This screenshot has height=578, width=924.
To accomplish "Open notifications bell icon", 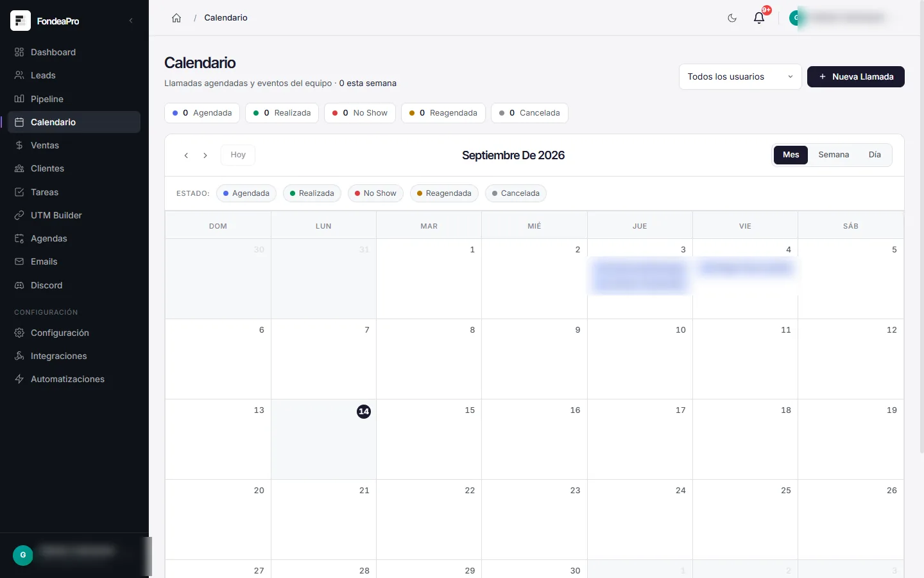I will [759, 18].
